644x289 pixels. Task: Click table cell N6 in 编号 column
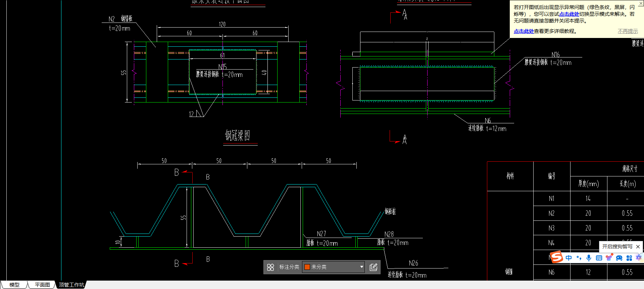tap(551, 272)
